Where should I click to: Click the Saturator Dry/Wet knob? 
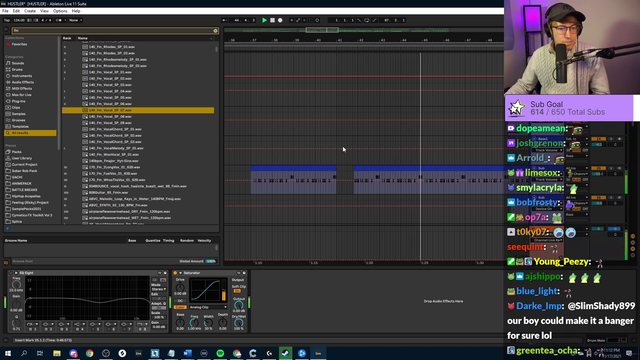click(239, 322)
